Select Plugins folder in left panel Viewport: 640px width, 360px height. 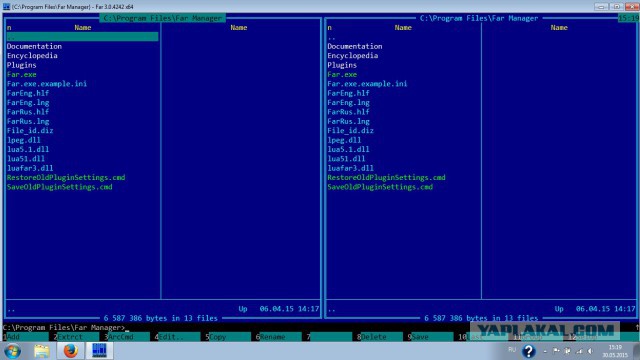pos(22,65)
